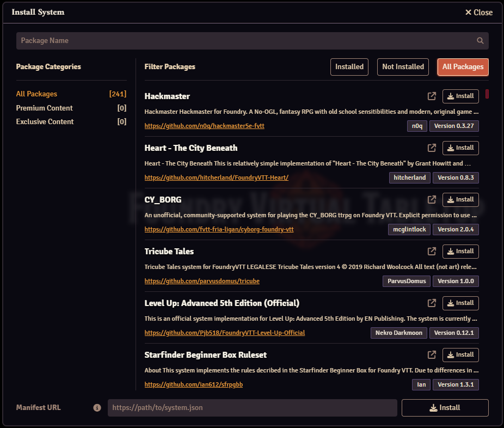Focus the Manifest URL input field

pos(253,408)
